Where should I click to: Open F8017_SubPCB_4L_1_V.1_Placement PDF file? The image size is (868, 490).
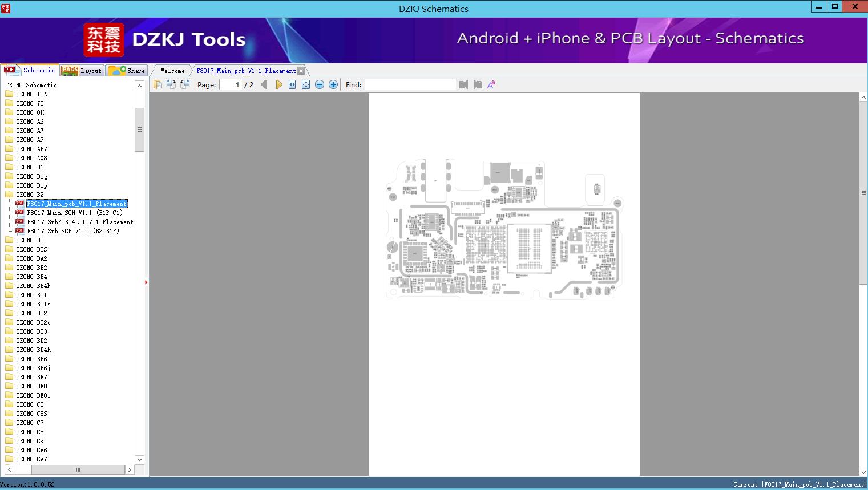coord(80,222)
